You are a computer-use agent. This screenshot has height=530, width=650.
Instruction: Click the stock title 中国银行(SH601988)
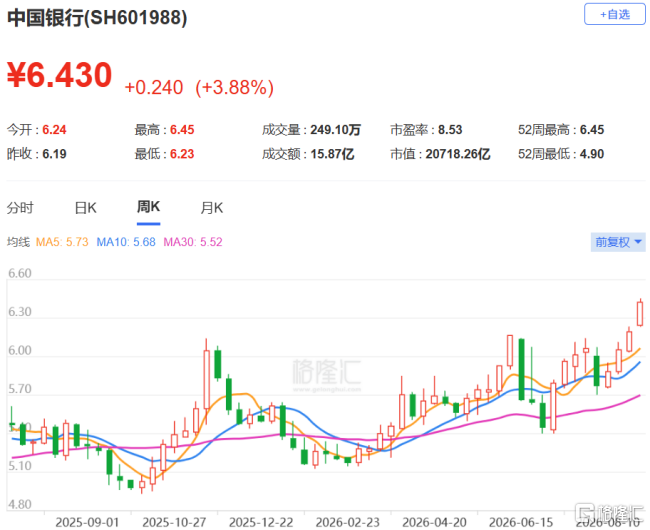[97, 18]
